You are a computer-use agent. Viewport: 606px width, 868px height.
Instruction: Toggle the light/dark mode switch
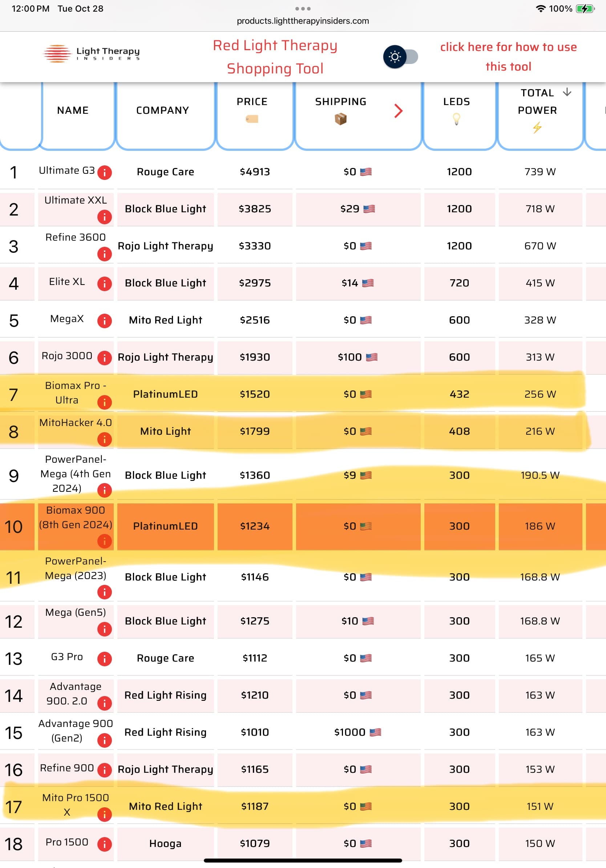pos(400,57)
